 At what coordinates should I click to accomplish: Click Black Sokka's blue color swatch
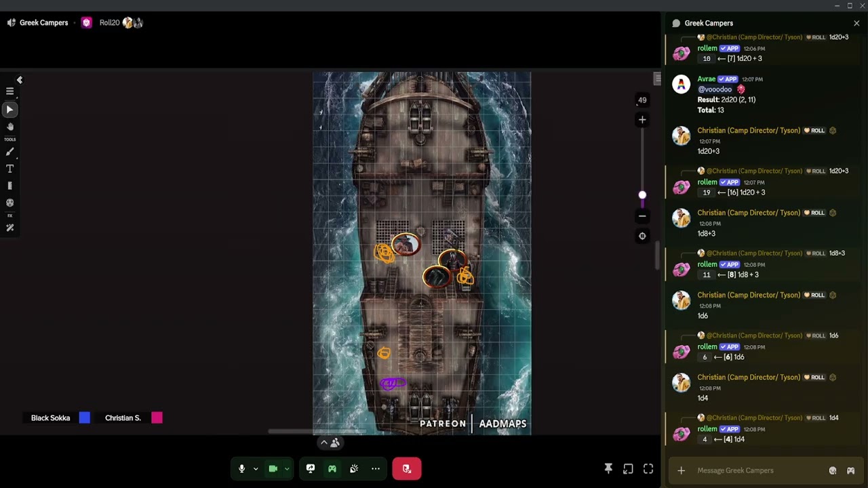84,418
